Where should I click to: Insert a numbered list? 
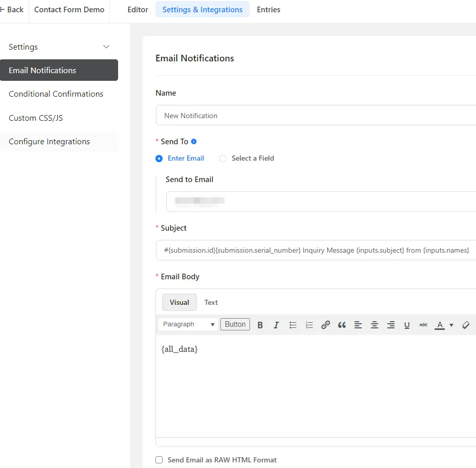pyautogui.click(x=309, y=325)
